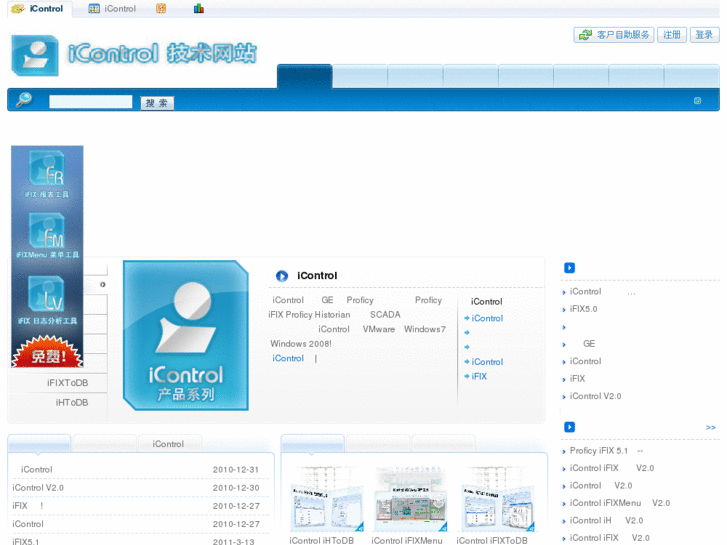Click the small icon at right of search bar
This screenshot has width=727, height=545.
(697, 101)
